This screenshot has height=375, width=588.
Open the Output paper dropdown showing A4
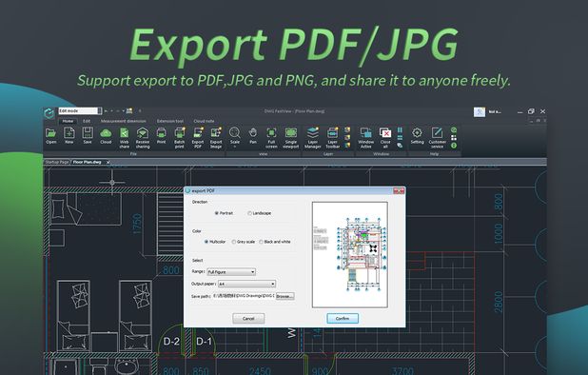(x=246, y=284)
